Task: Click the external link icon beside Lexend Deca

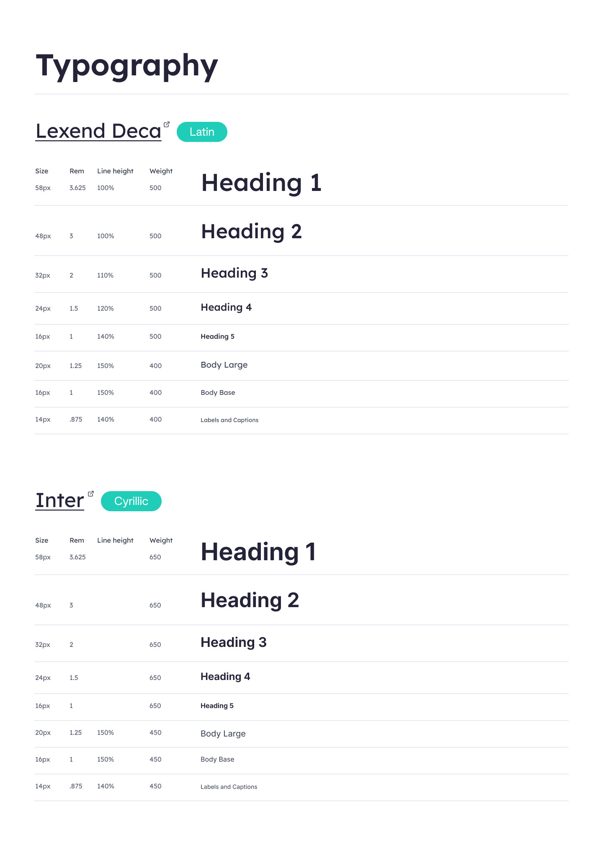Action: 167,124
